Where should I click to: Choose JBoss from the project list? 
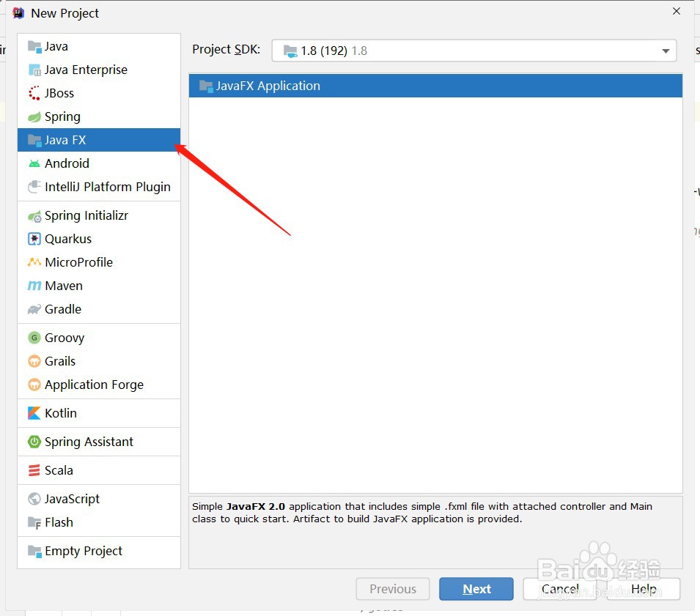(99, 93)
